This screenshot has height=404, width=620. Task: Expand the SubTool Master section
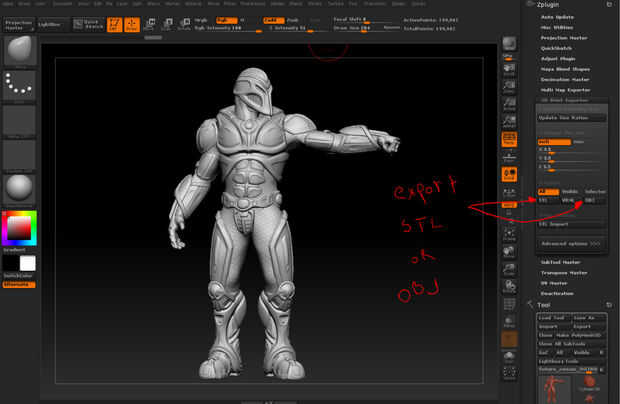pyautogui.click(x=560, y=262)
